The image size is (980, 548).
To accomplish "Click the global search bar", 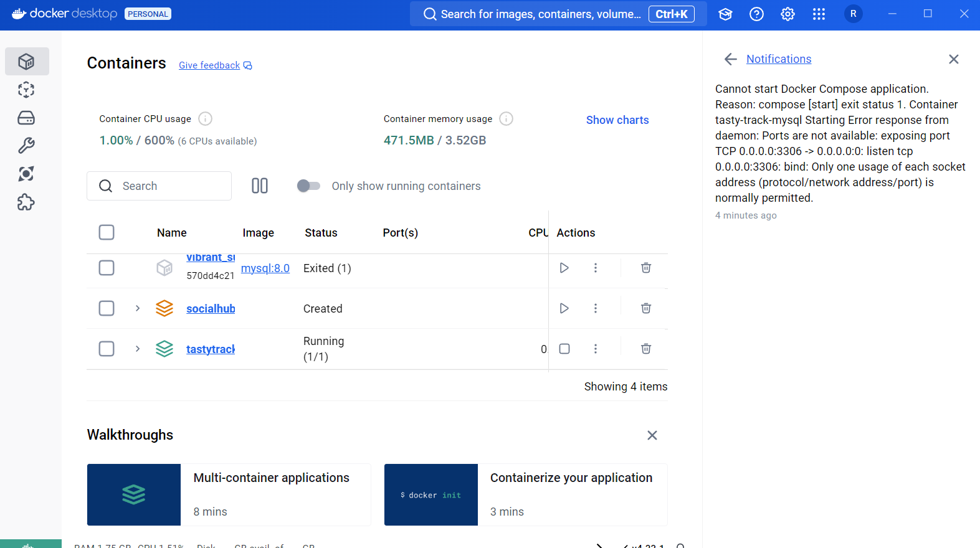I will tap(558, 14).
